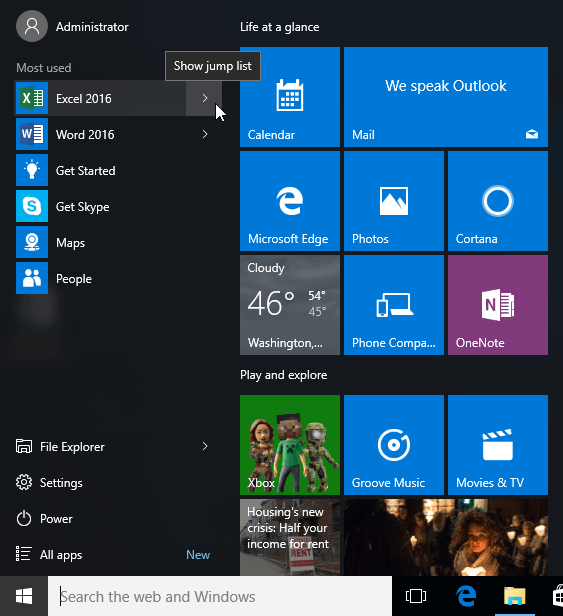Open the Cortana tile
The height and width of the screenshot is (616, 563).
pos(498,201)
